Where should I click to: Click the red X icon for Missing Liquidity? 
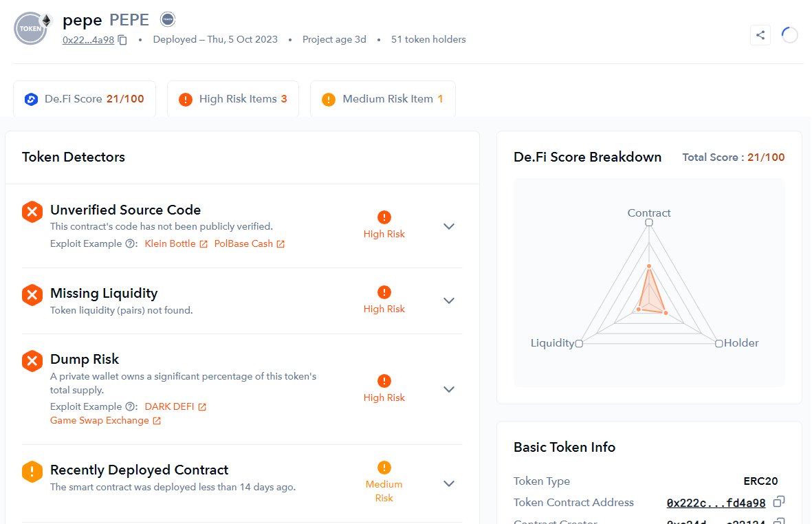pos(32,295)
